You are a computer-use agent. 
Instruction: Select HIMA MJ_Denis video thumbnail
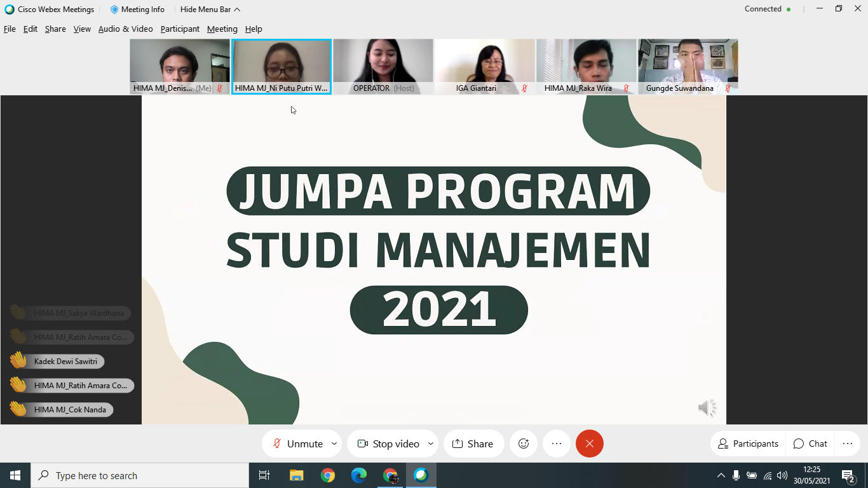pyautogui.click(x=180, y=67)
